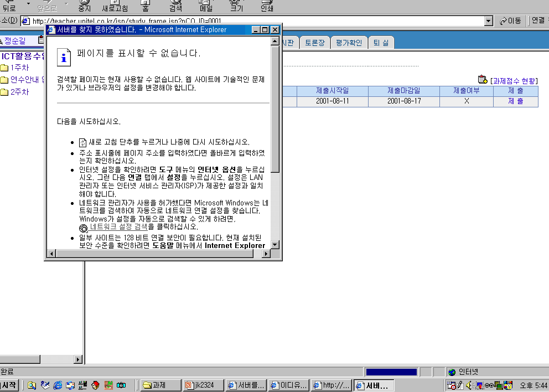Image resolution: width=549 pixels, height=392 pixels.
Task: Open the 뒤로 history dropdown arrow
Action: [x=29, y=4]
